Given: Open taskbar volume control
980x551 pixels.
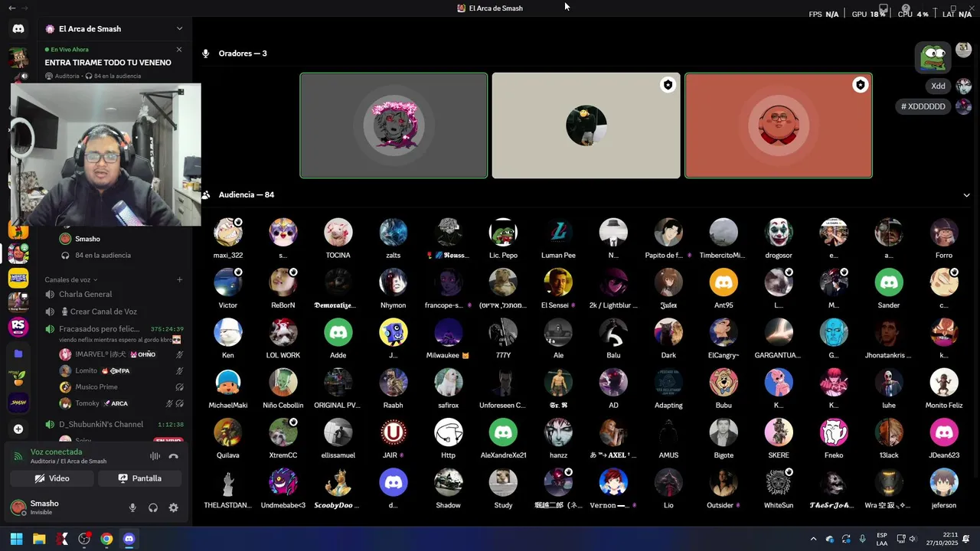Looking at the screenshot, I should tap(912, 539).
